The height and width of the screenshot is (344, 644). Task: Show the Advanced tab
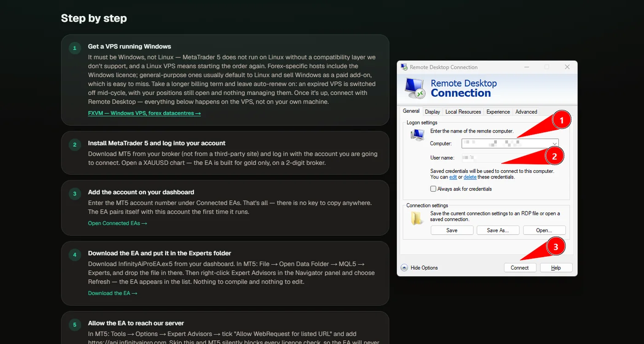526,112
